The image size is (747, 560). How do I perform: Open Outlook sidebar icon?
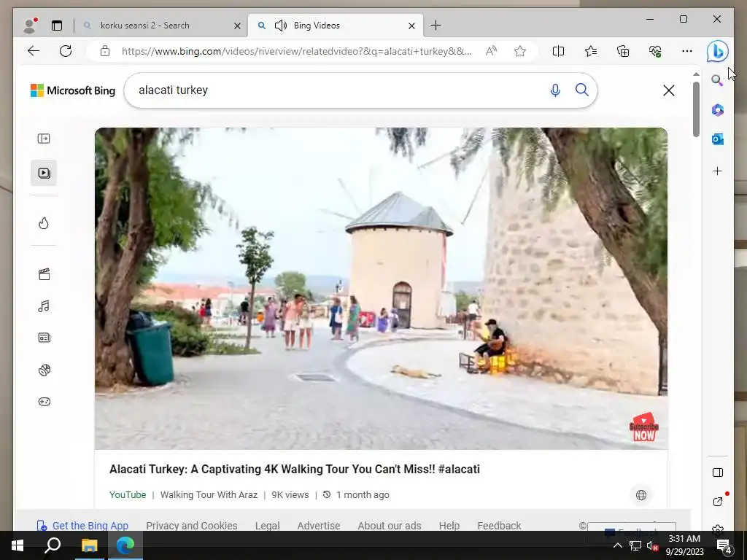(717, 139)
